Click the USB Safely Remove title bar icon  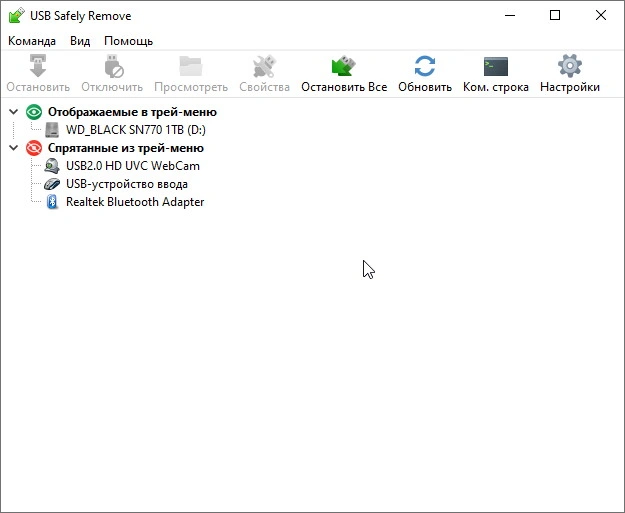pyautogui.click(x=16, y=16)
